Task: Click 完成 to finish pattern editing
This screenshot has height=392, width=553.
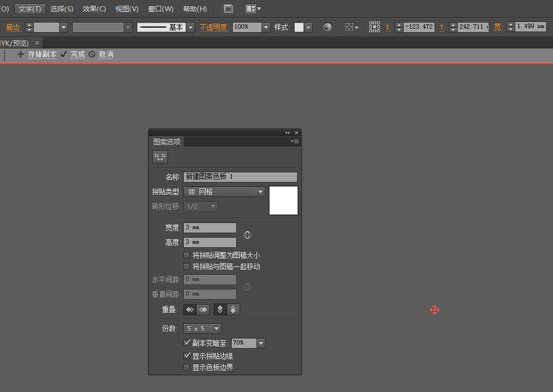Action: (x=77, y=55)
